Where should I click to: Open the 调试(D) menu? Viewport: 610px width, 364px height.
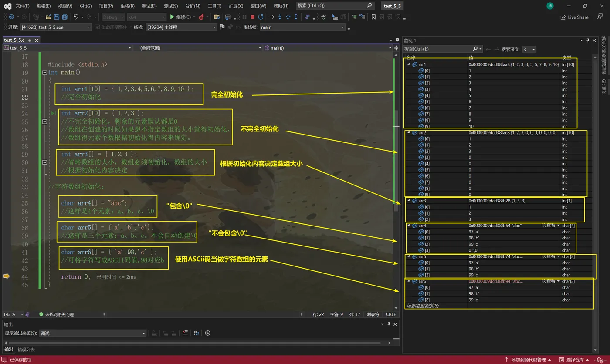click(149, 6)
